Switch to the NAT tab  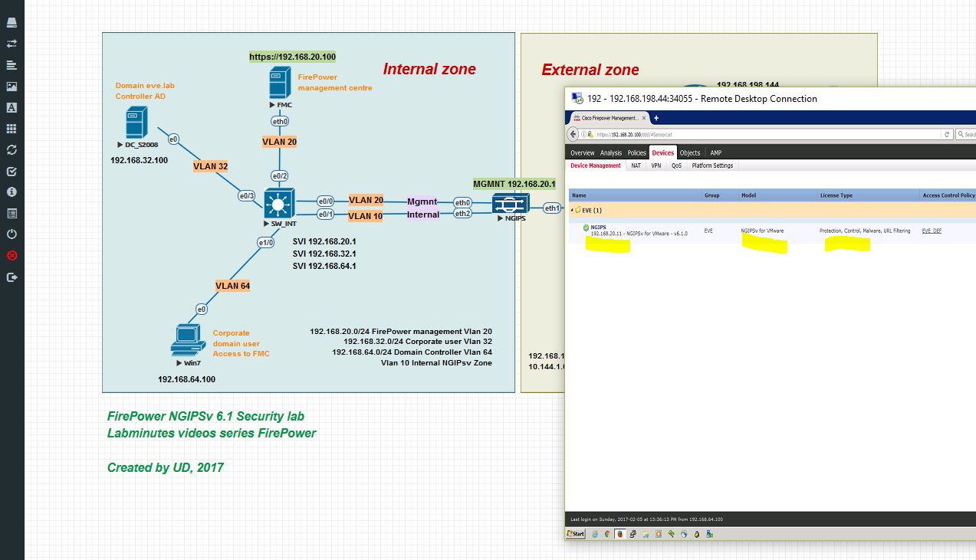point(636,165)
